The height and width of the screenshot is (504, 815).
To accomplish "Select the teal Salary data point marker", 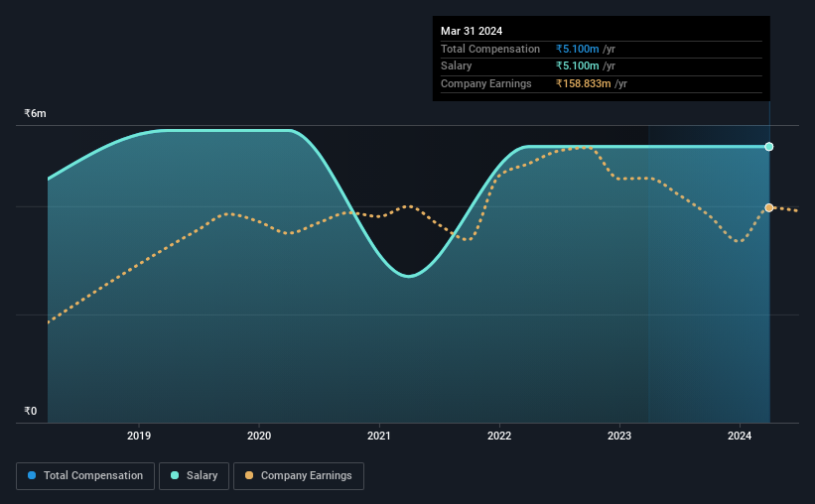I will point(769,147).
